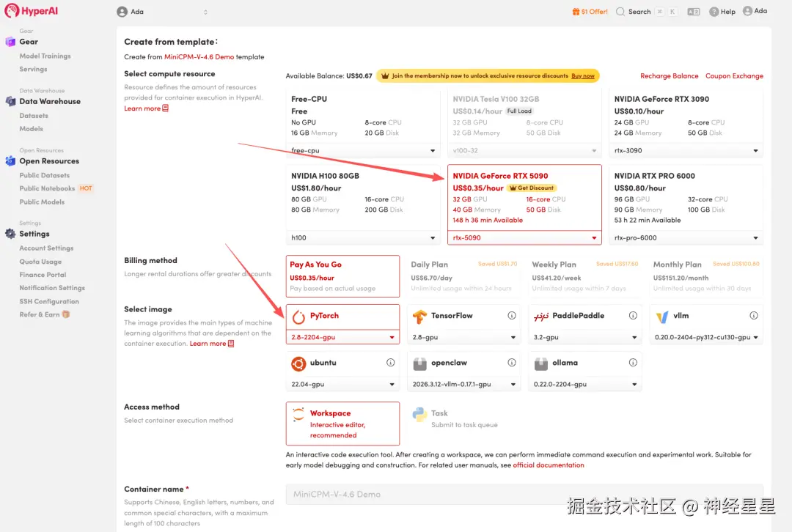
Task: Expand the Ada workspace switcher
Action: (205, 12)
